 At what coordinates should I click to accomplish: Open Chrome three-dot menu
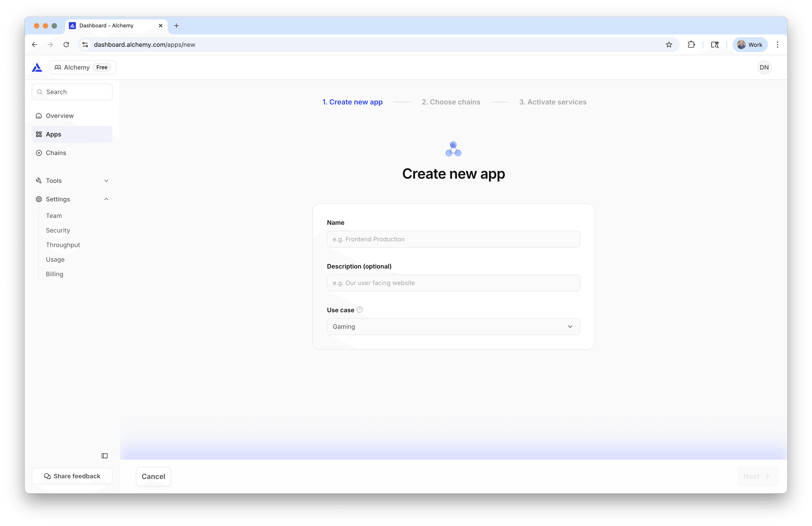pyautogui.click(x=778, y=45)
